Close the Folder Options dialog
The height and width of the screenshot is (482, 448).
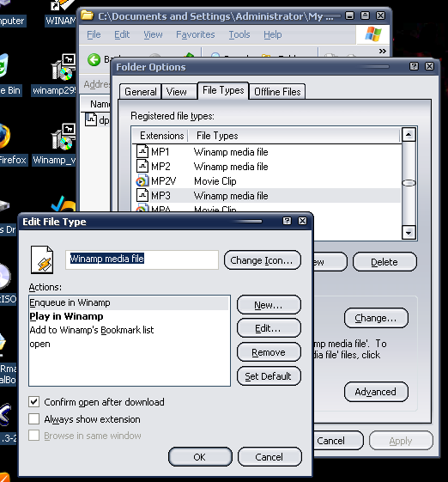(x=429, y=66)
